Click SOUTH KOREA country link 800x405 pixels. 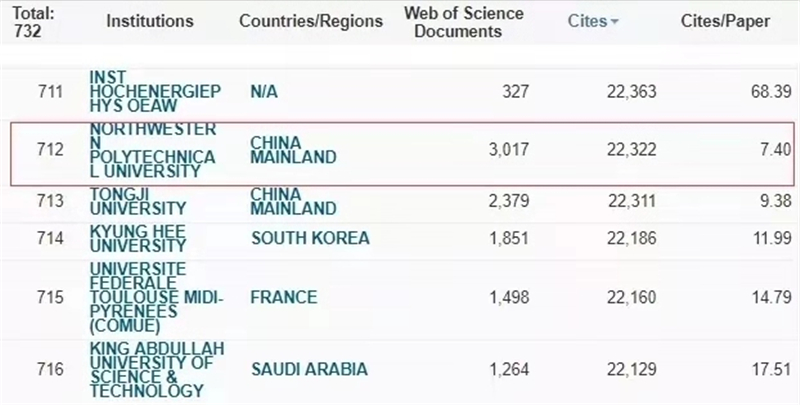[x=310, y=238]
